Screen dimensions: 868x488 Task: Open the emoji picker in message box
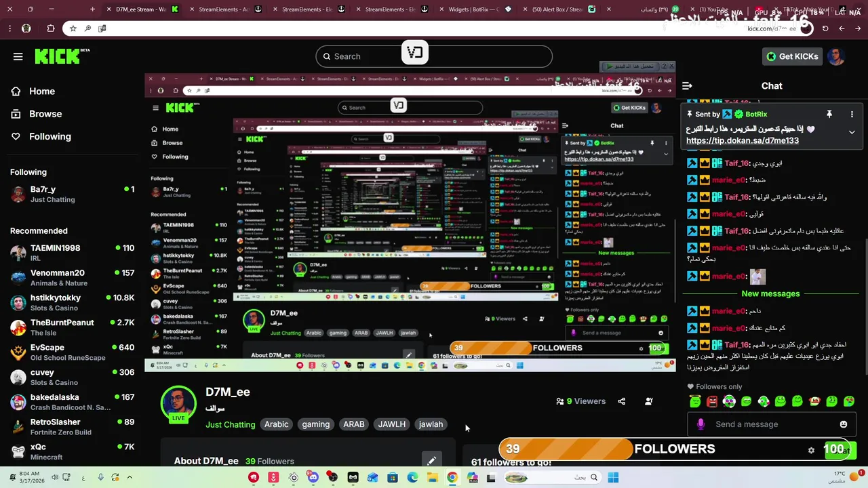tap(843, 424)
